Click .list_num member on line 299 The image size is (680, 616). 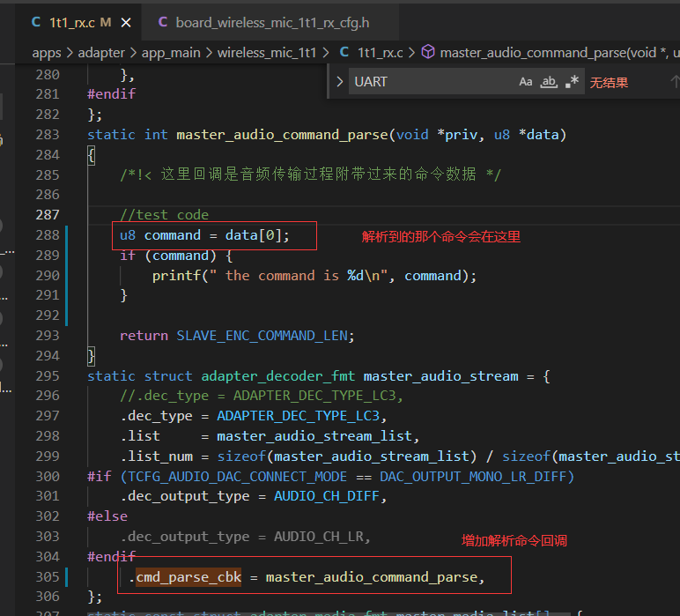(x=157, y=456)
